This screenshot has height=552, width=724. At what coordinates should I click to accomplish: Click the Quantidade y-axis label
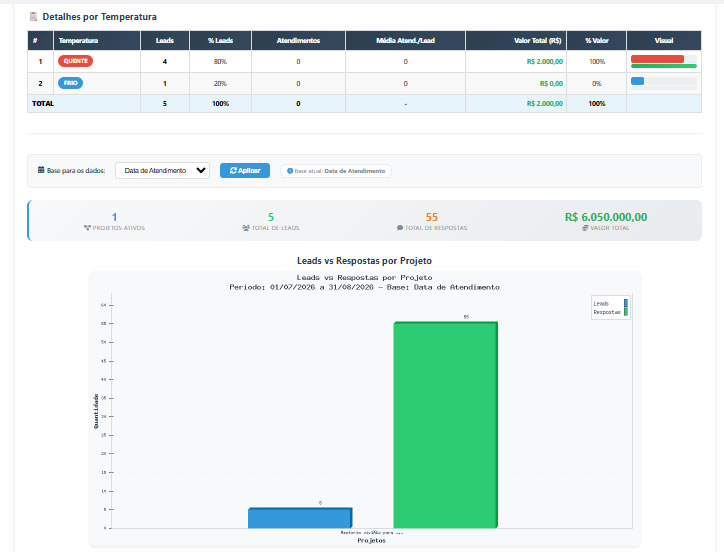click(x=96, y=411)
